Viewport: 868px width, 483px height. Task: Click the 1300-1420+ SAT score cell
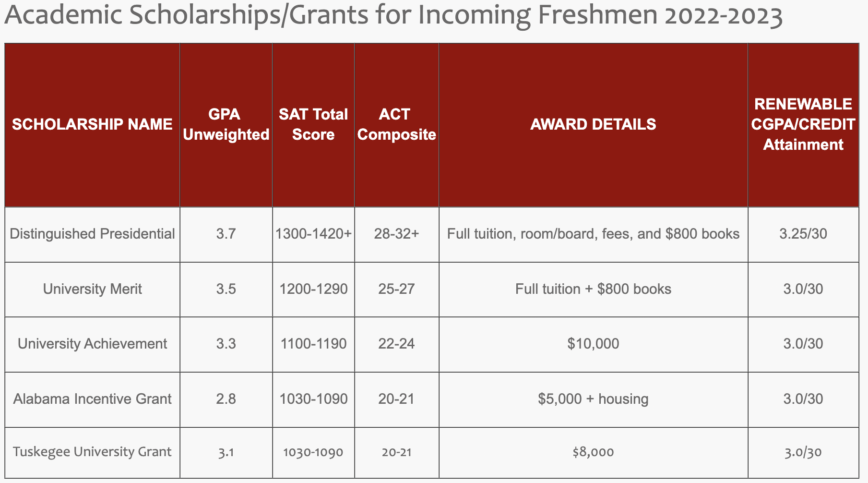[313, 234]
